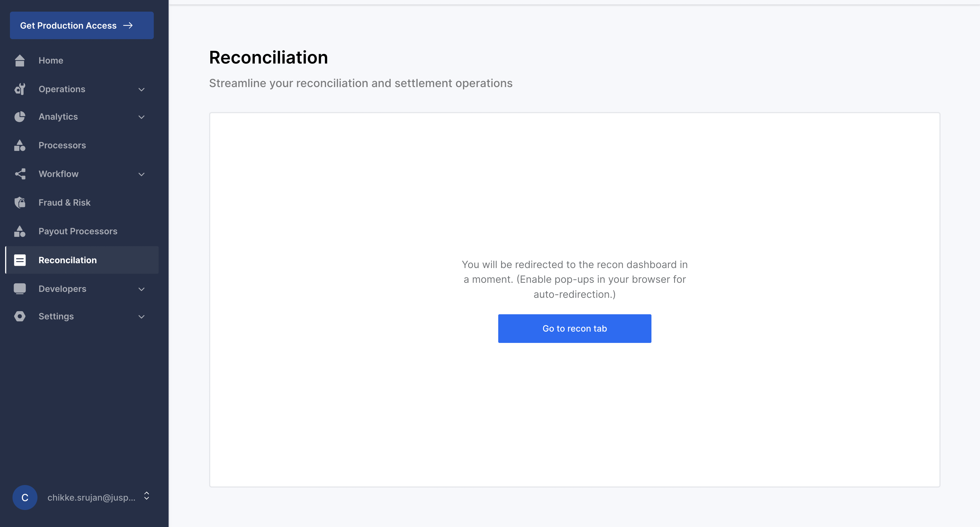The image size is (980, 527).
Task: Open the Fraud & Risk menu item
Action: tap(64, 203)
